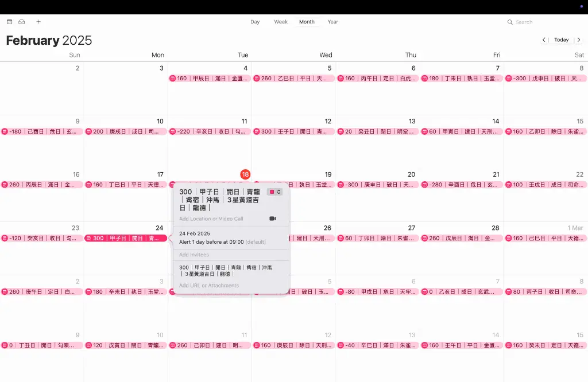Open the -120 癸亥日 event on 23
The height and width of the screenshot is (382, 588).
tap(41, 238)
